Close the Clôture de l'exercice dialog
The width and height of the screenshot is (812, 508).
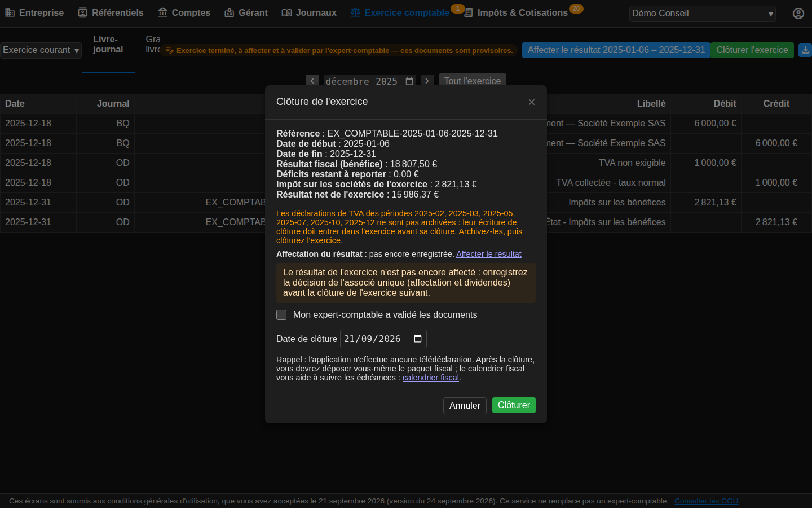[531, 102]
